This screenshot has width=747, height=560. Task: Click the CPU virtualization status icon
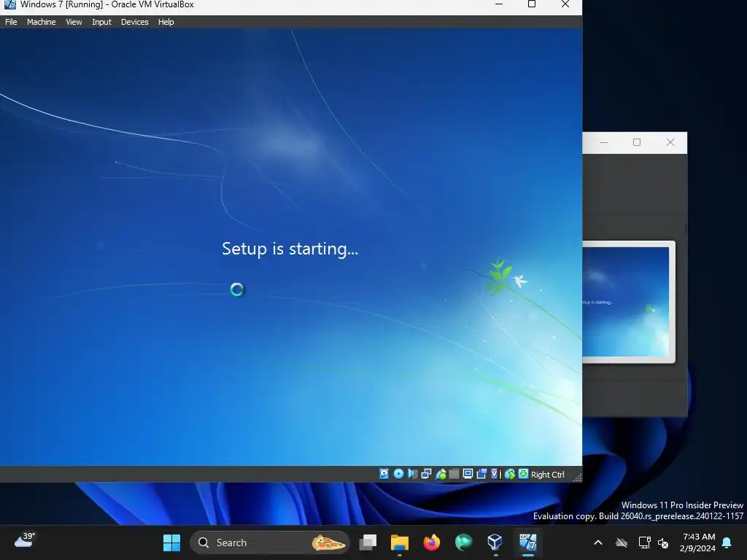(x=495, y=474)
